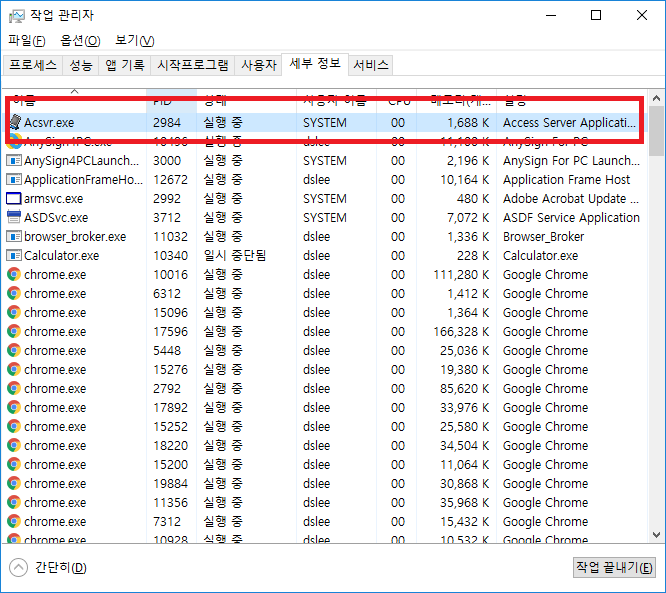Screen dimensions: 666x593
Task: Maximize the Task Manager window
Action: 596,16
